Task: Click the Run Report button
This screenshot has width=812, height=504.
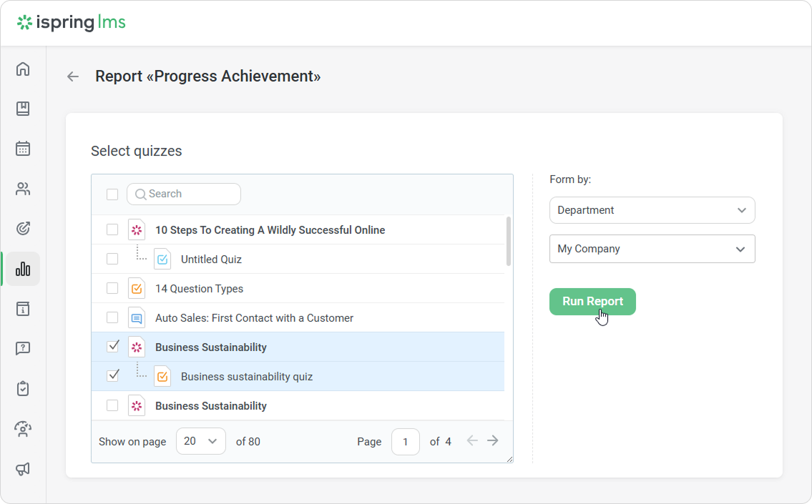Action: 592,302
